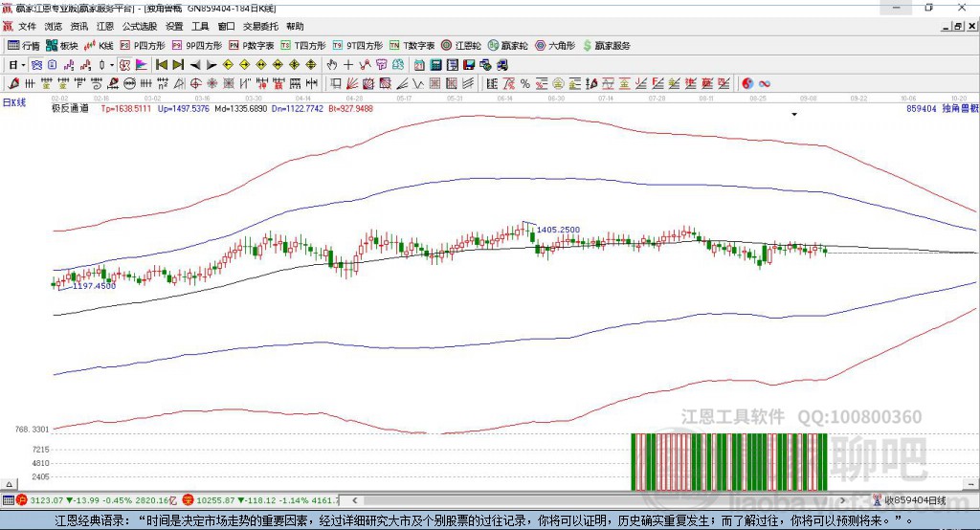Open the 公式选股 menu
The image size is (980, 530).
(138, 27)
